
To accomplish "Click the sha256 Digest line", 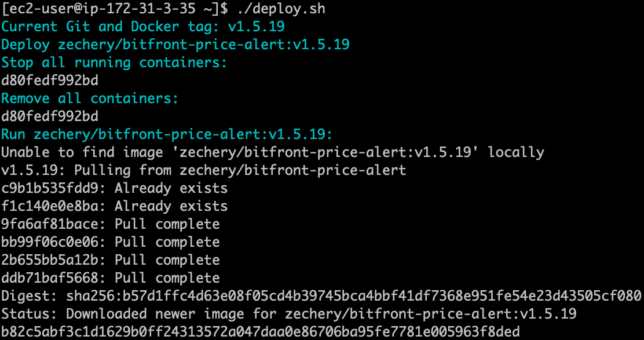I will click(x=321, y=296).
